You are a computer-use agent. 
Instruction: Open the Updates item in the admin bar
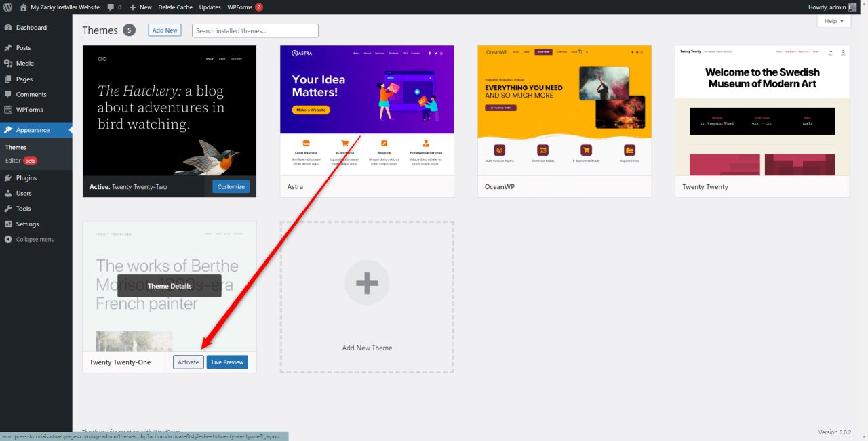pos(209,7)
